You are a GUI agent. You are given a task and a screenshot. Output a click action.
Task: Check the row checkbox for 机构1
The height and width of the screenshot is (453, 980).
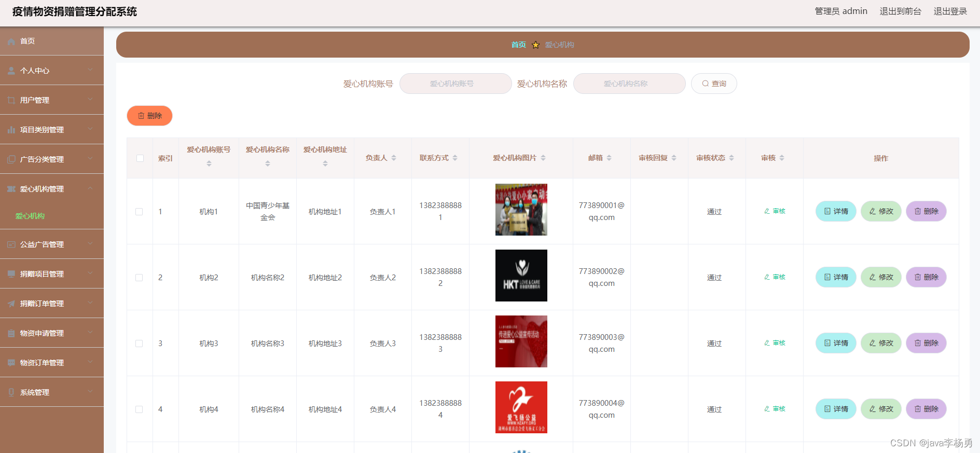pos(139,212)
